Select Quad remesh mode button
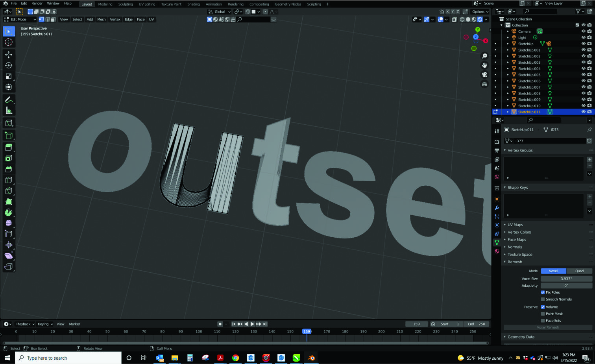 coord(579,271)
